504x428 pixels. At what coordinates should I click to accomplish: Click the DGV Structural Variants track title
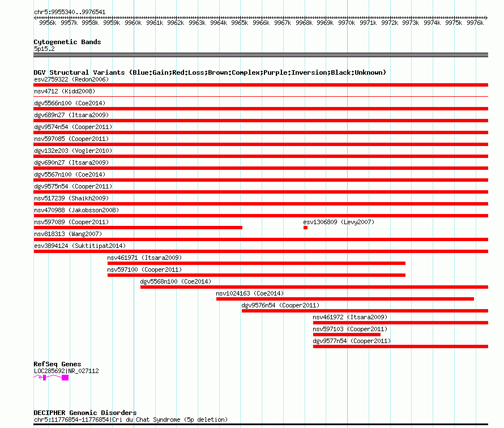(210, 72)
